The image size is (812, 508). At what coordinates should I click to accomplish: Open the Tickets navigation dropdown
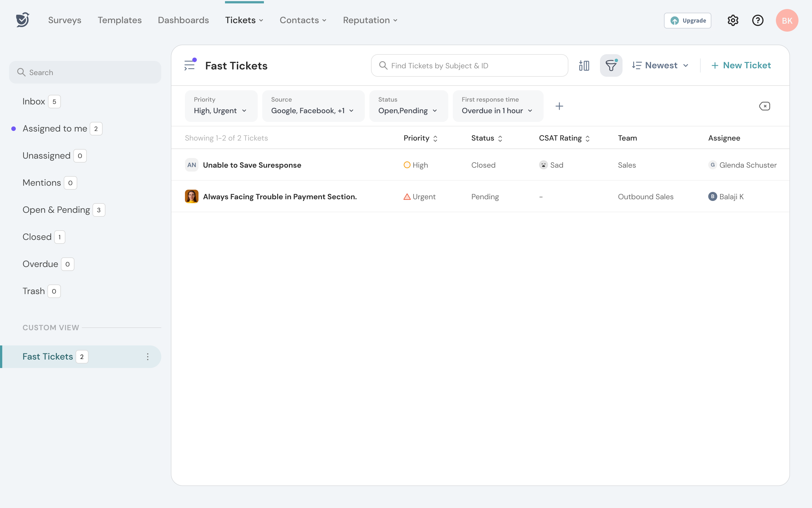click(x=244, y=20)
